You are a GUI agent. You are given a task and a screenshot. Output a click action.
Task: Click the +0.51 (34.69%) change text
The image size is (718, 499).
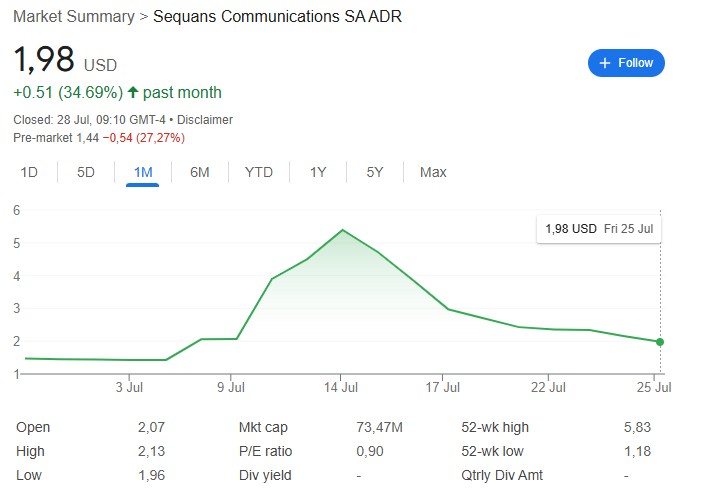(x=68, y=92)
